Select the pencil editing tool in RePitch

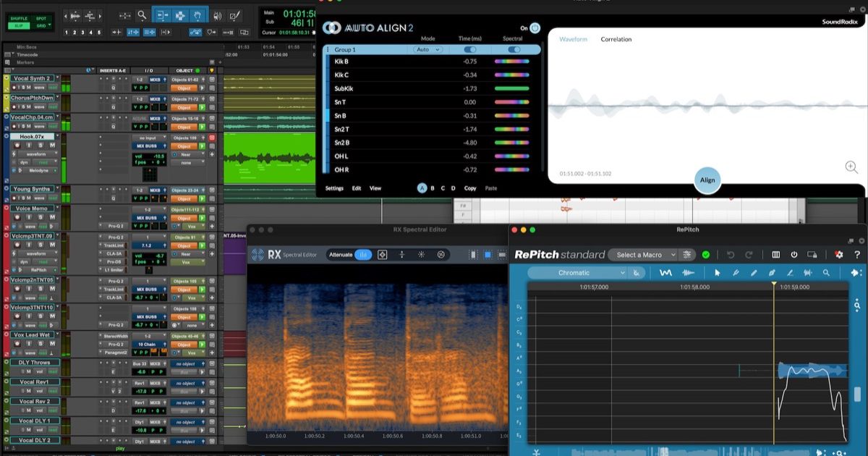tap(752, 274)
